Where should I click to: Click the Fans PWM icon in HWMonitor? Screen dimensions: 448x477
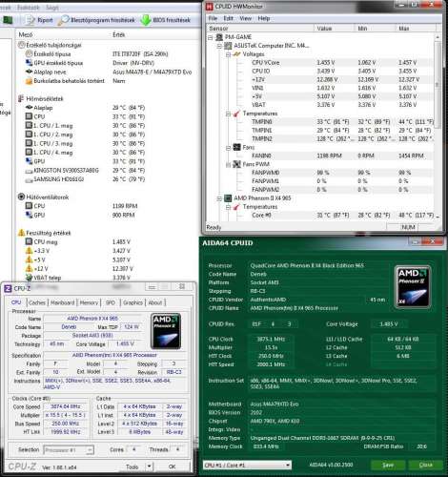point(236,164)
